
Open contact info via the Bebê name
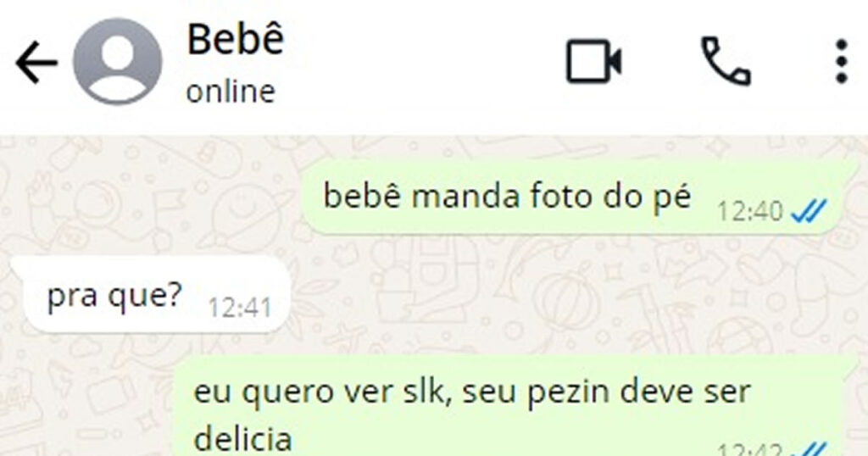[236, 39]
